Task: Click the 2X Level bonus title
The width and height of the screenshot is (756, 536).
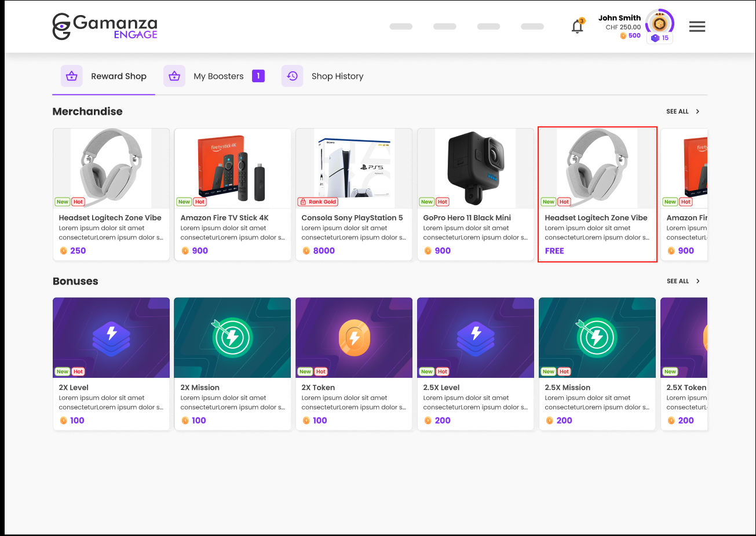Action: click(x=74, y=388)
